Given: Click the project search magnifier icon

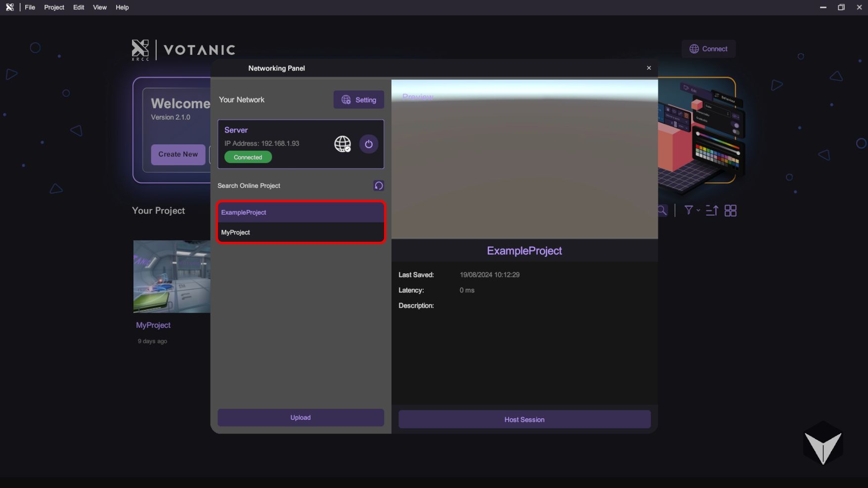Looking at the screenshot, I should tap(662, 211).
